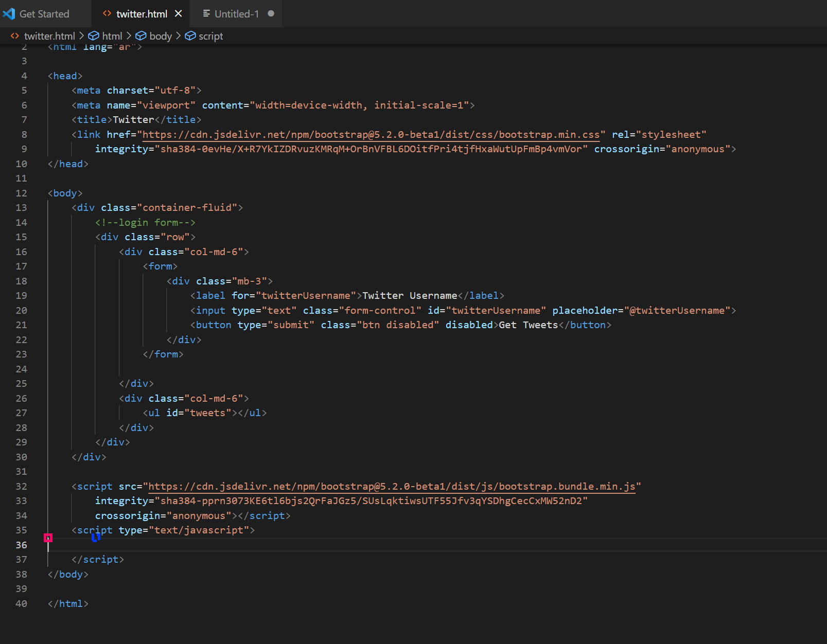Click the twitter.html icon in the breadcrumb bar
This screenshot has width=827, height=644.
14,36
